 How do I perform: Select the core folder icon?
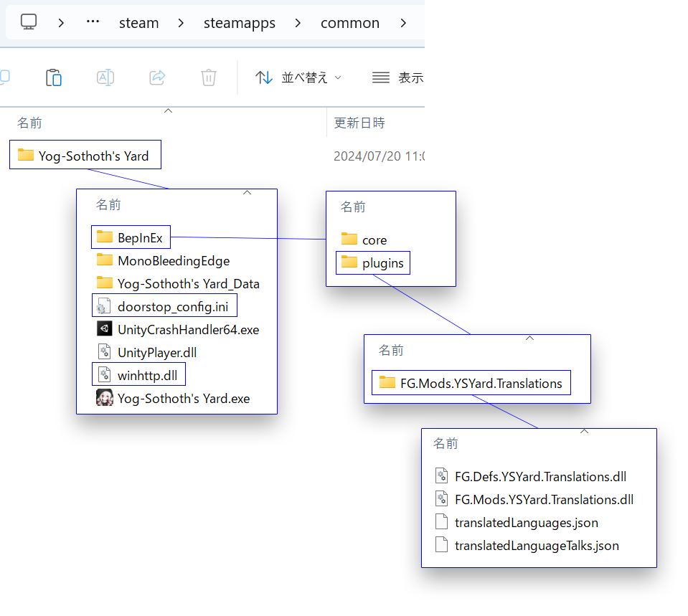[349, 239]
